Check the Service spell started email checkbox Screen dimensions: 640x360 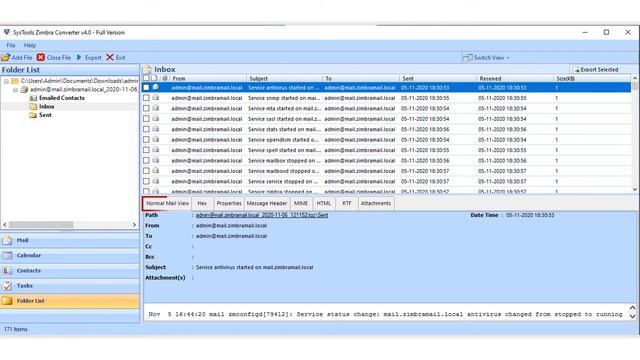146,150
